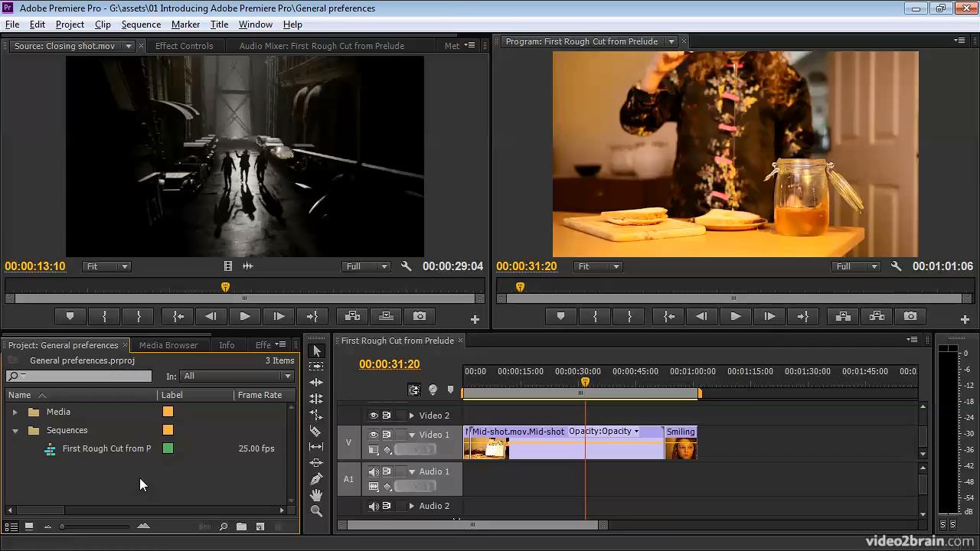
Task: Expand the Media bin
Action: click(15, 412)
